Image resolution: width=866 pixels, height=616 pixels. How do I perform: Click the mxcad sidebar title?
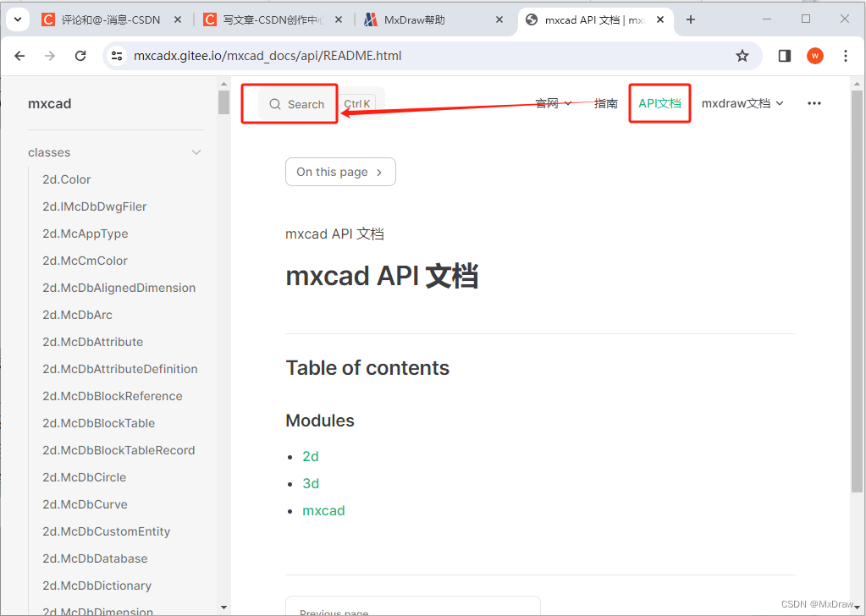coord(50,104)
